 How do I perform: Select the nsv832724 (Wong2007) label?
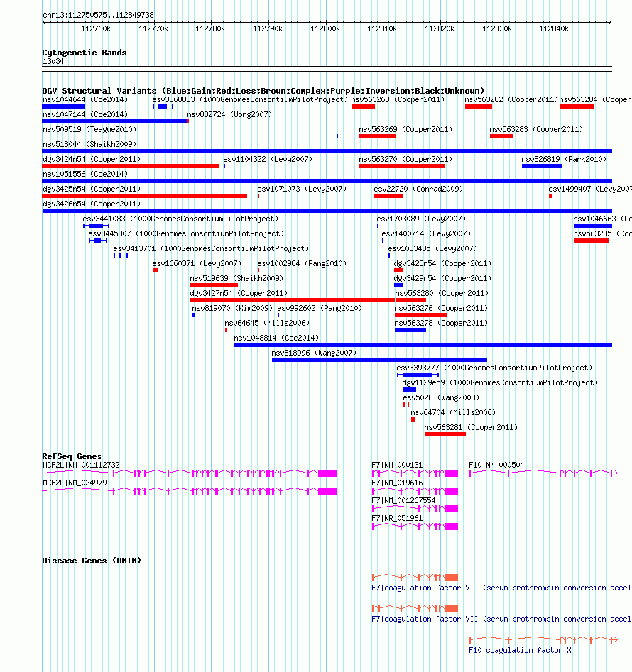click(x=229, y=114)
